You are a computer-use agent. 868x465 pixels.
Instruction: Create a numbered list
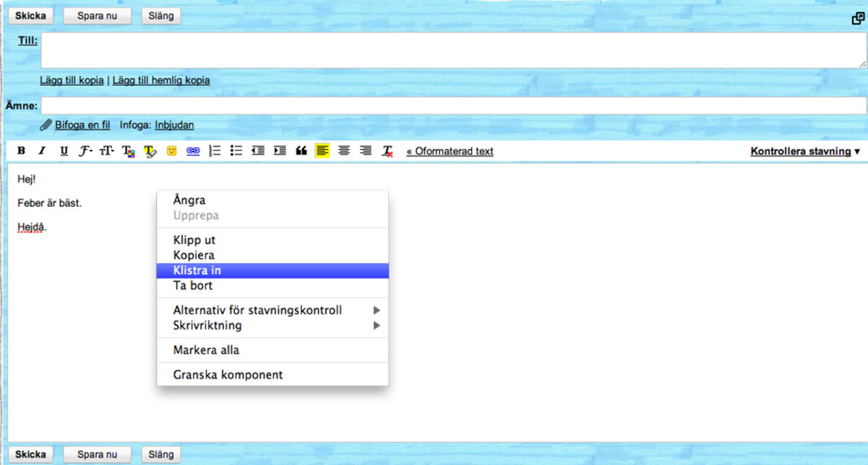(x=214, y=150)
